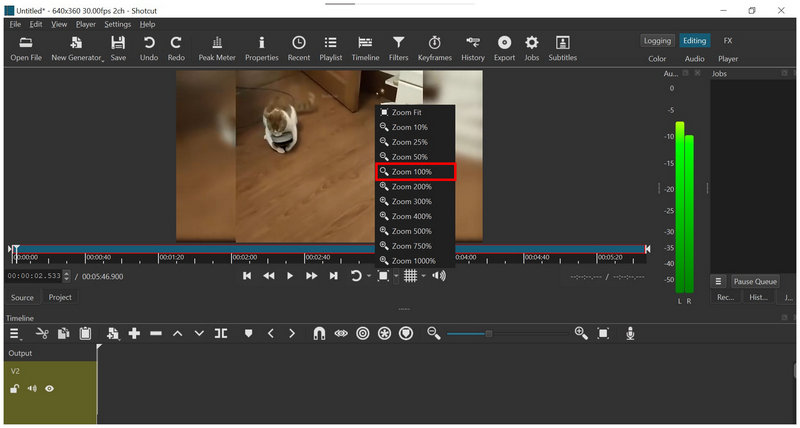Image resolution: width=800 pixels, height=428 pixels.
Task: Click the timeline Cut scissors icon
Action: [42, 334]
